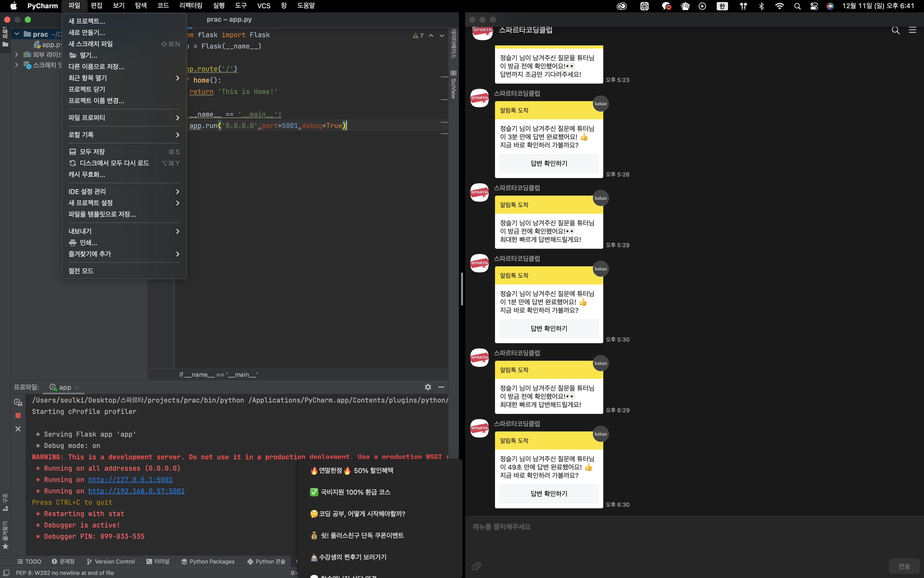Open the Python Packages tool tab

coord(208,561)
